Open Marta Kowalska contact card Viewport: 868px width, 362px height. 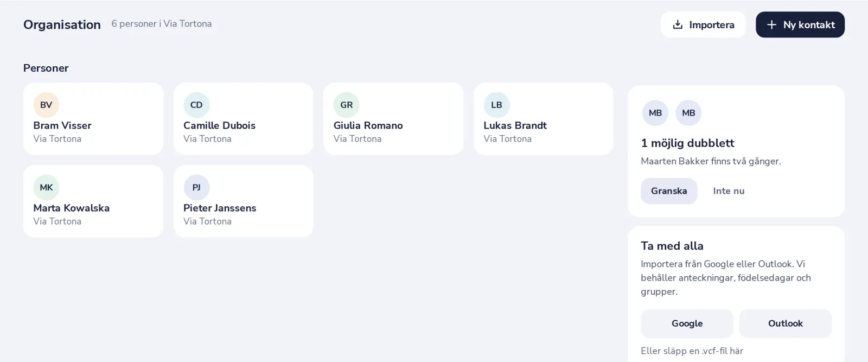point(93,201)
